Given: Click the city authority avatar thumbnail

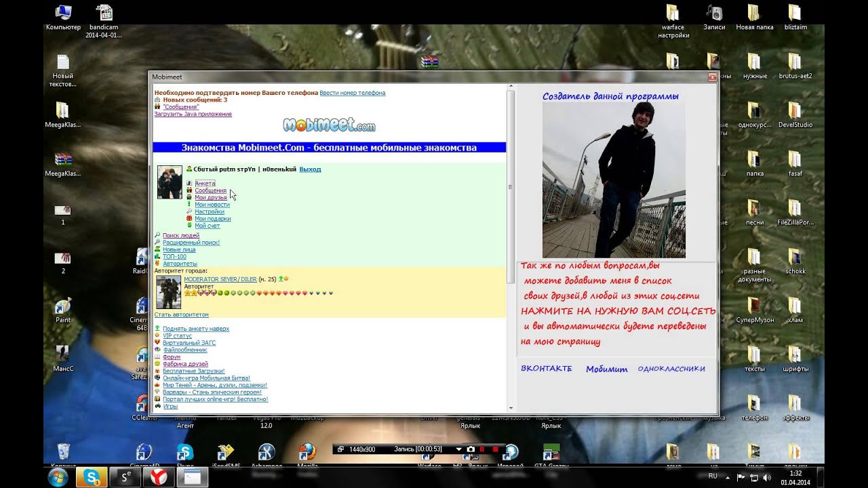Looking at the screenshot, I should [169, 292].
